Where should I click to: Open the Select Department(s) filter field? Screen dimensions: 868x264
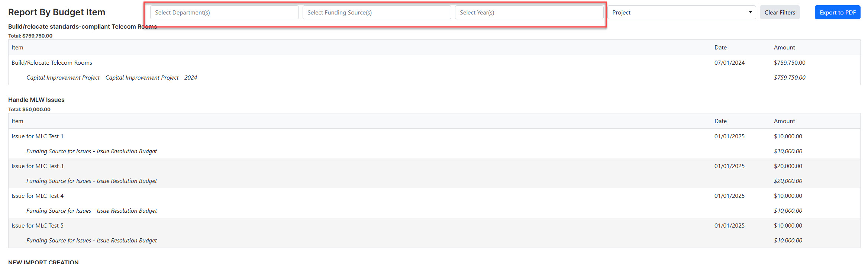224,12
